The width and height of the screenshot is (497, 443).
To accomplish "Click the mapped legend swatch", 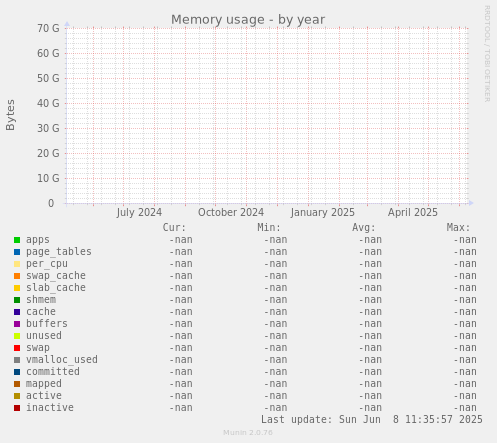I will point(17,384).
